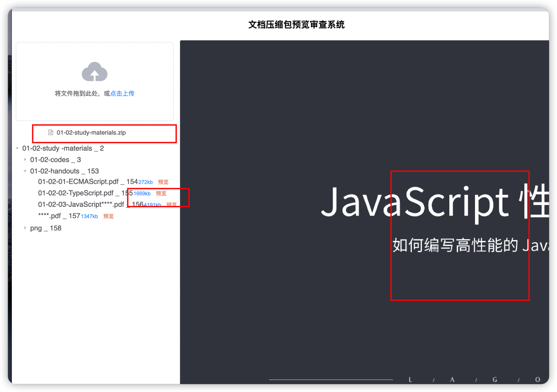The image size is (557, 392).
Task: Select file ****.pdf _ 157
Action: [x=59, y=216]
